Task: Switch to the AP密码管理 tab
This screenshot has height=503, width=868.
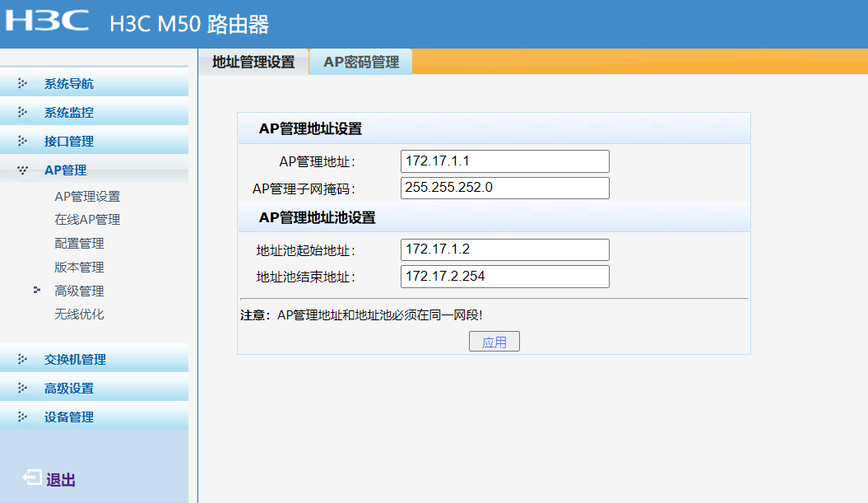Action: click(360, 62)
